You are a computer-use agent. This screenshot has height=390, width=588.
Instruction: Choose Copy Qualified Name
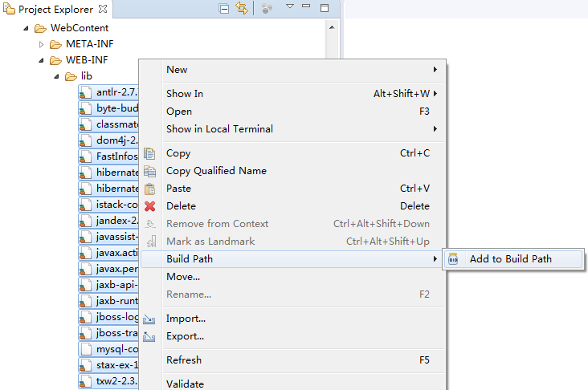click(292, 171)
